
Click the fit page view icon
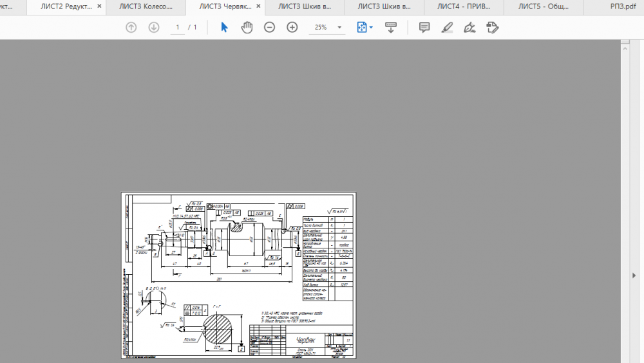(361, 28)
